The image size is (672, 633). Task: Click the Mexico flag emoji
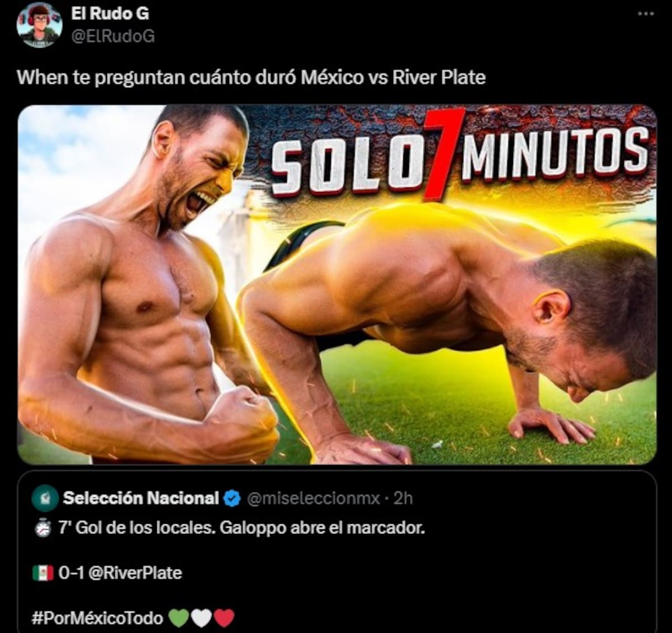click(x=43, y=573)
